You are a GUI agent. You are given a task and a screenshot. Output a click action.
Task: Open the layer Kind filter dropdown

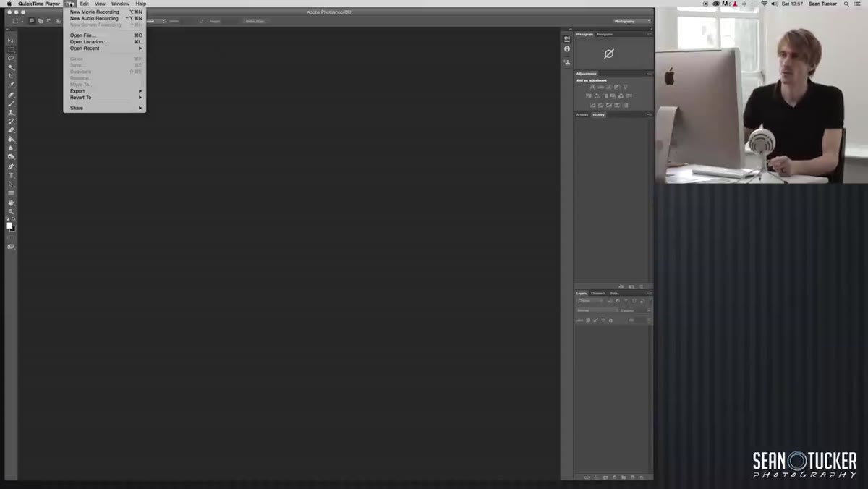point(590,301)
